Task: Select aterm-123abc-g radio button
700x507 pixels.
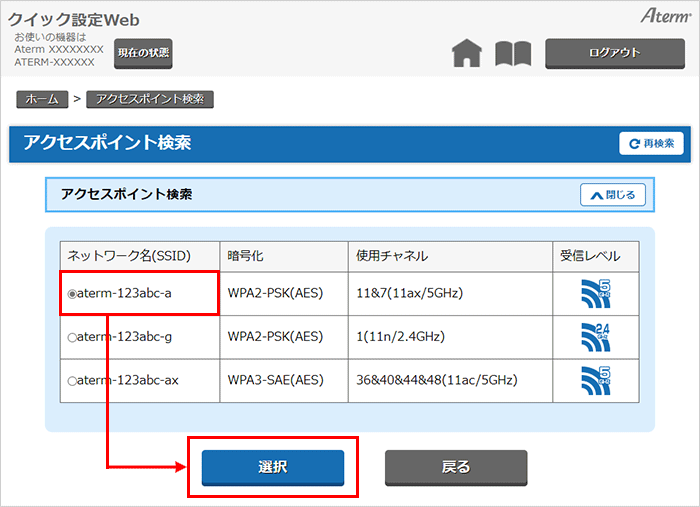Action: pyautogui.click(x=71, y=337)
